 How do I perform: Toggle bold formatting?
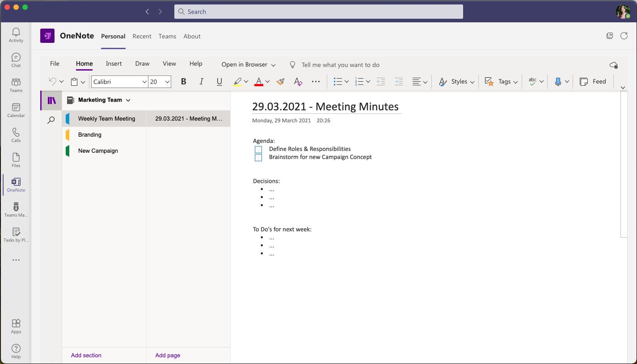pos(183,82)
